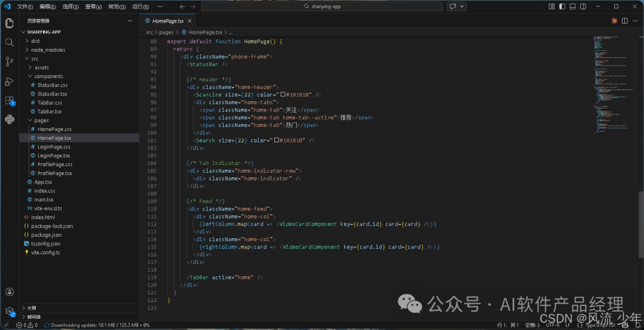Open editor More Actions ellipsis
This screenshot has width=644, height=330.
635,21
